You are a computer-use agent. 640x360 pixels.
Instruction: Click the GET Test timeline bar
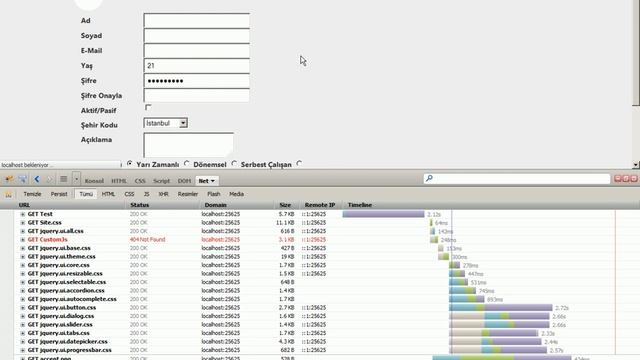click(x=383, y=214)
